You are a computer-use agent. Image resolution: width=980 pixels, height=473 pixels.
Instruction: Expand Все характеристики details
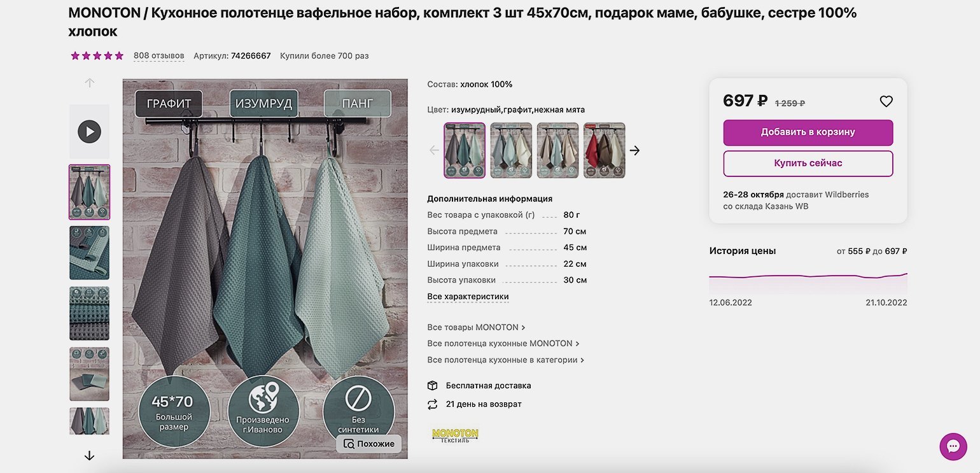click(x=468, y=297)
